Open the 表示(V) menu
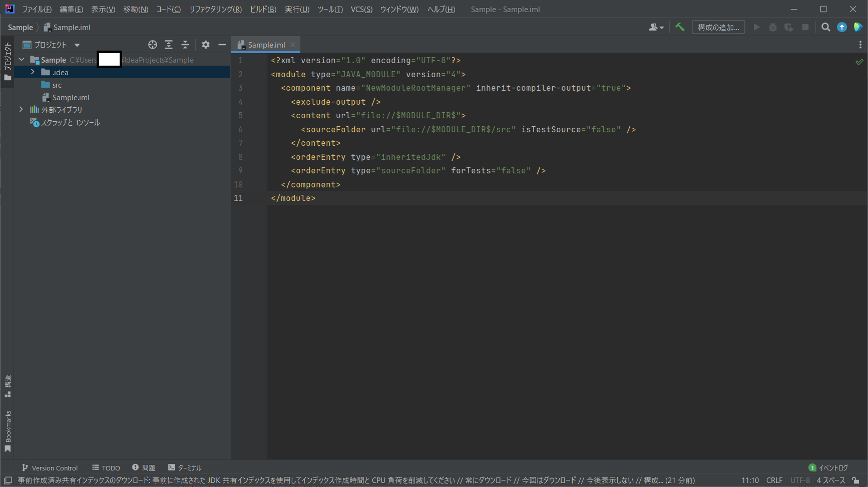868x487 pixels. click(x=103, y=9)
